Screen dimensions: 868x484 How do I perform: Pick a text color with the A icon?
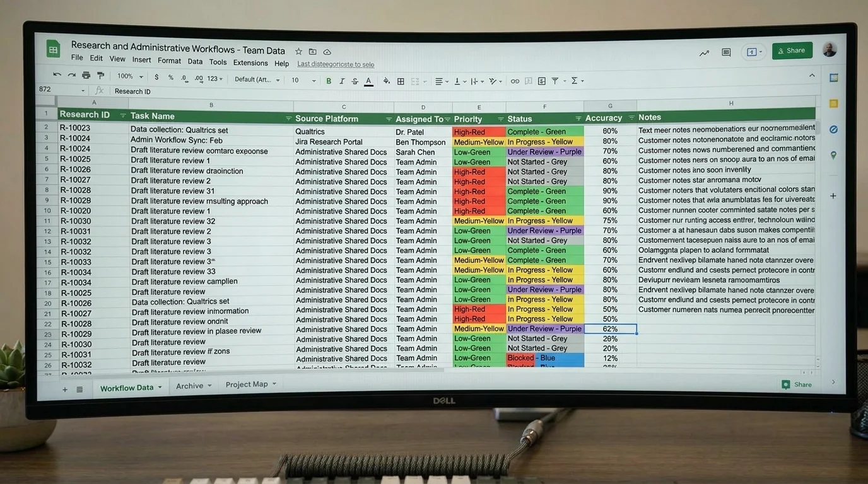tap(369, 81)
